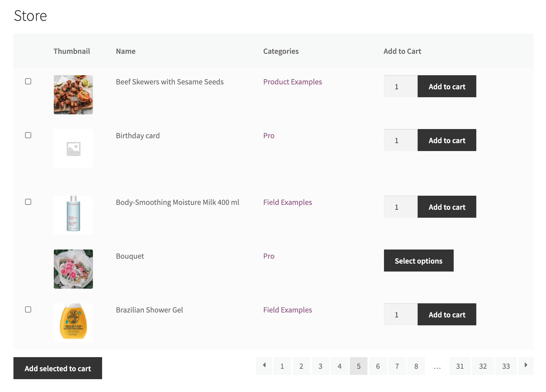Image resolution: width=546 pixels, height=392 pixels.
Task: Check the checkbox for Beef Skewers with Sesame Seeds
Action: [28, 81]
